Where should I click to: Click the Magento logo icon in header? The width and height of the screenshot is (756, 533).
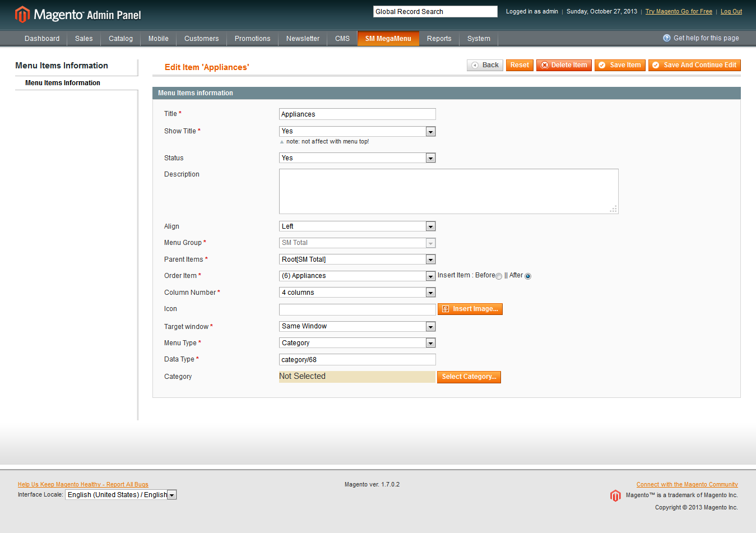[22, 15]
